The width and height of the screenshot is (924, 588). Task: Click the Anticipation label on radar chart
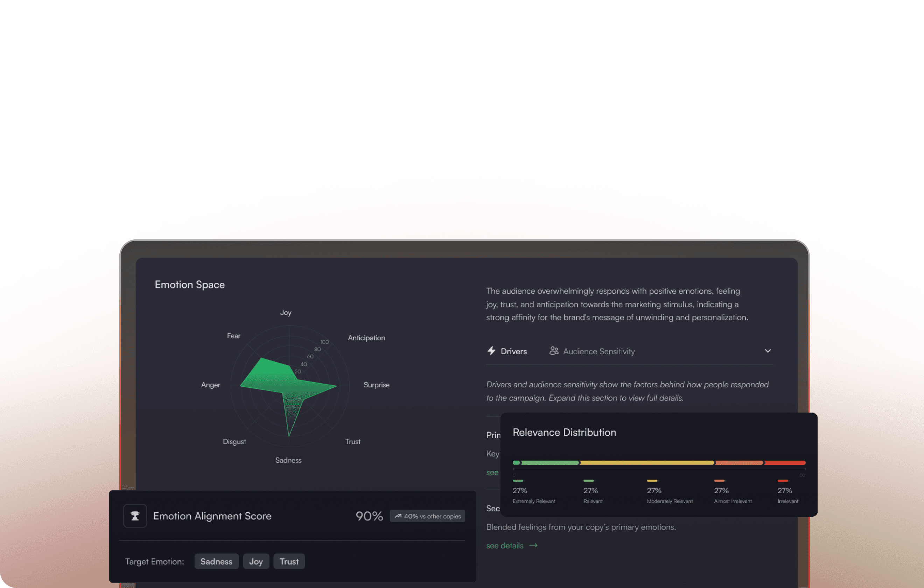[366, 338]
